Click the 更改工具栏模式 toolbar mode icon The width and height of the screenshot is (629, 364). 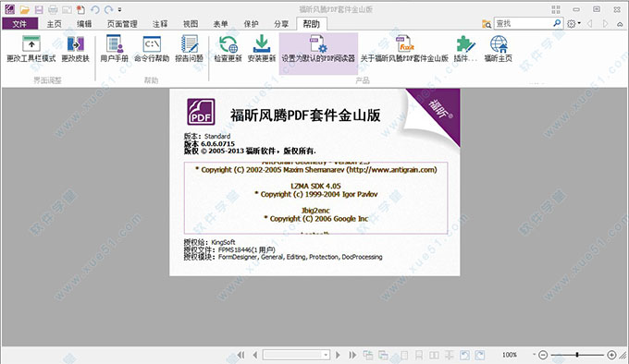click(31, 43)
